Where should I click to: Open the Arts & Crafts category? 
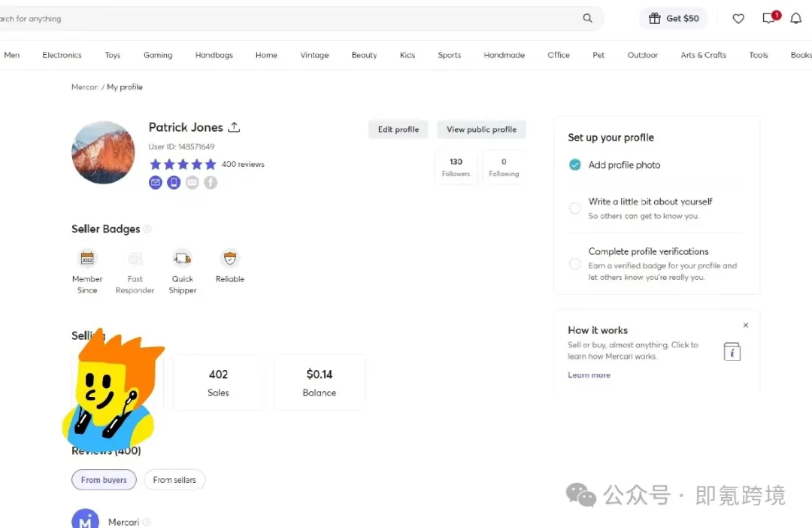click(x=703, y=55)
